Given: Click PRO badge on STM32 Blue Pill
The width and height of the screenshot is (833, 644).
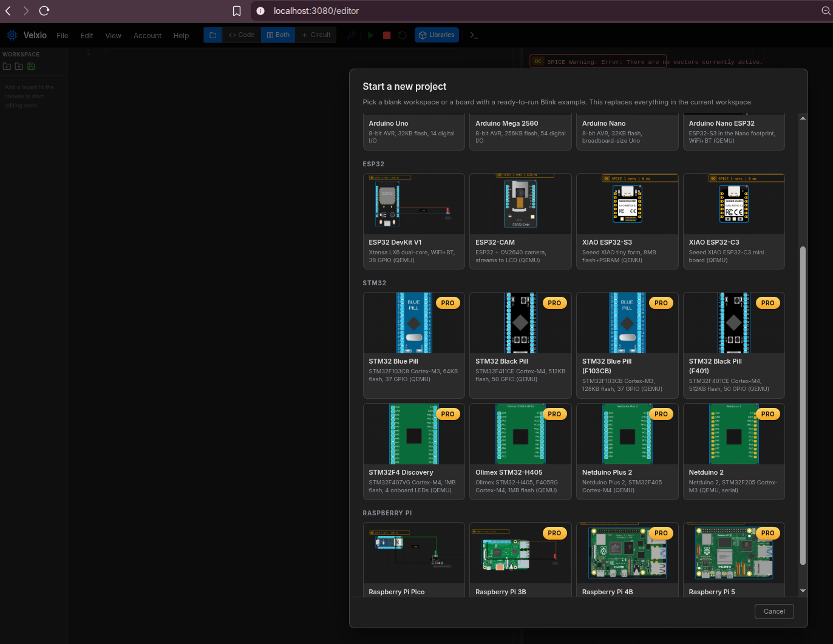Looking at the screenshot, I should point(448,303).
